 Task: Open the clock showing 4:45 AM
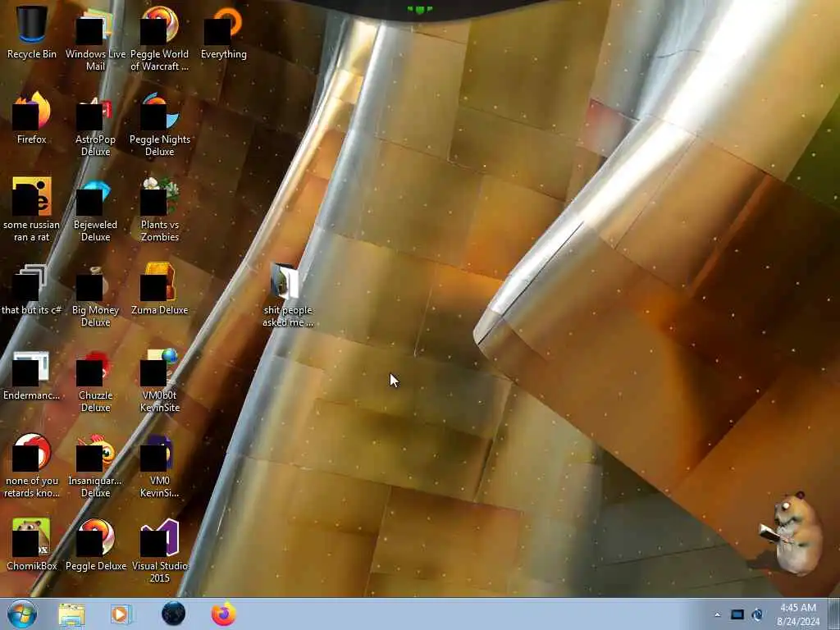798,614
